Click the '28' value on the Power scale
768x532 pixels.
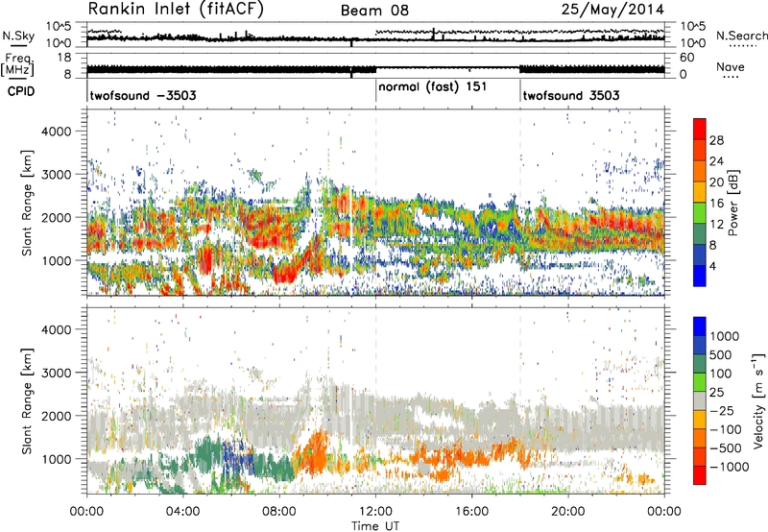coord(716,140)
